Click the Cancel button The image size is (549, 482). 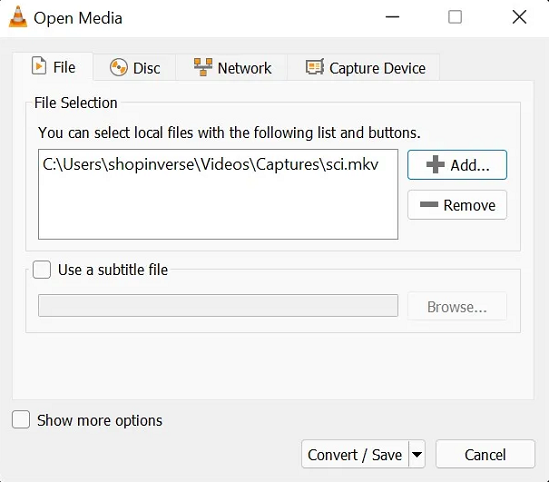pos(485,454)
